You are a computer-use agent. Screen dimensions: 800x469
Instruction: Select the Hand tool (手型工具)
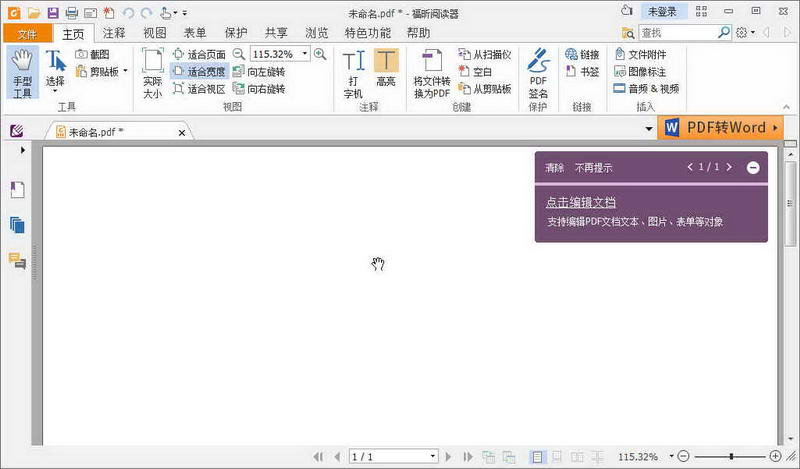pyautogui.click(x=22, y=73)
